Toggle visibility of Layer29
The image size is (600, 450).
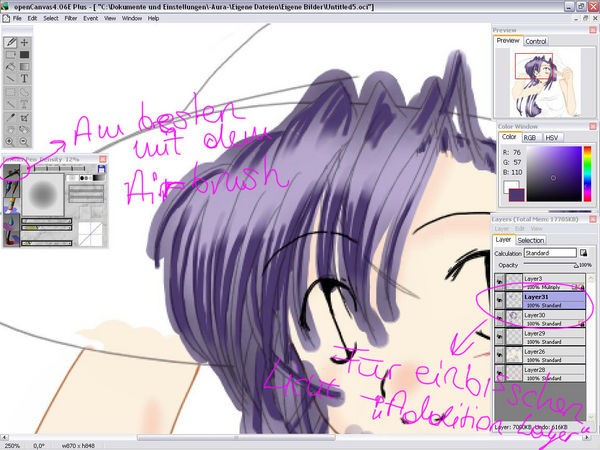coord(499,333)
